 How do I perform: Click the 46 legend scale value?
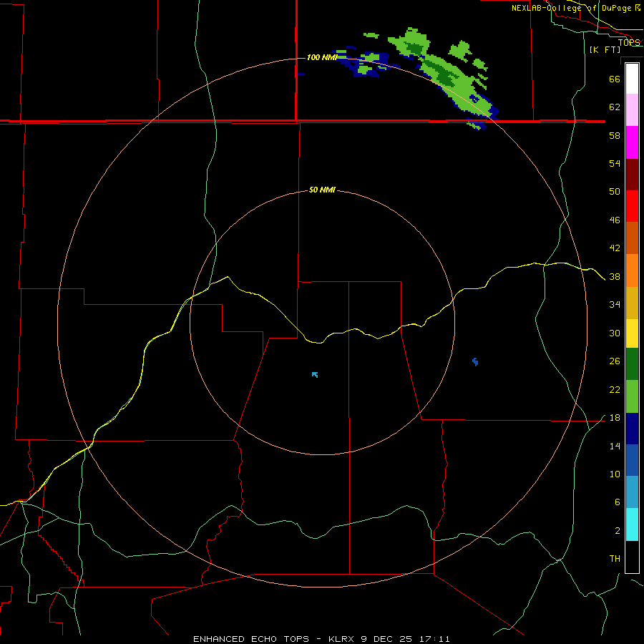pyautogui.click(x=615, y=220)
